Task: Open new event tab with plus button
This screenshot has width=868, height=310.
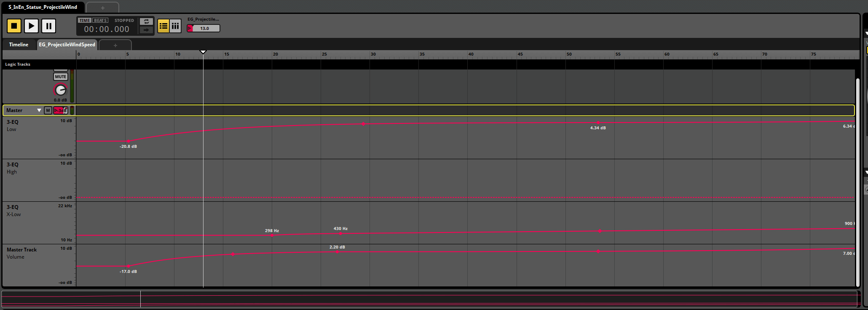Action: tap(102, 8)
